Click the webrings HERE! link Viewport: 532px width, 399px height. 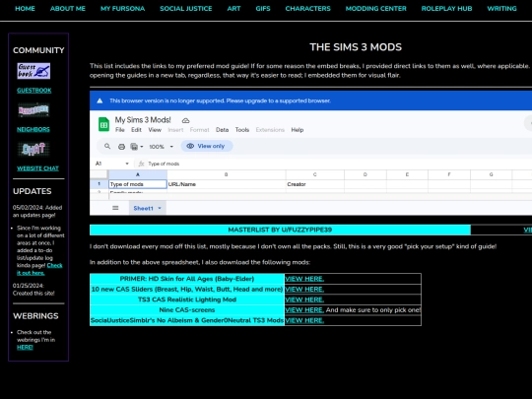(x=25, y=347)
